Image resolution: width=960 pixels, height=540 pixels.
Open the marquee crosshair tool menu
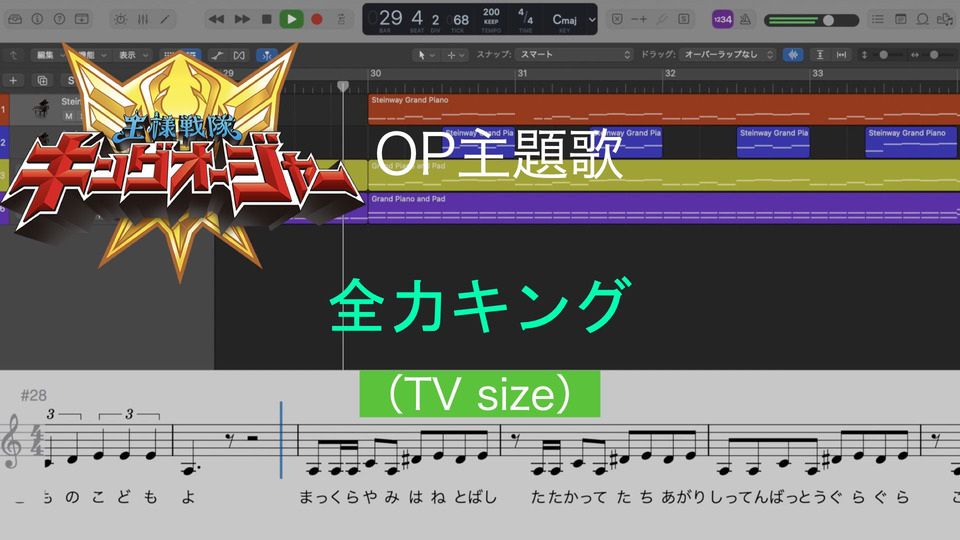coord(456,55)
